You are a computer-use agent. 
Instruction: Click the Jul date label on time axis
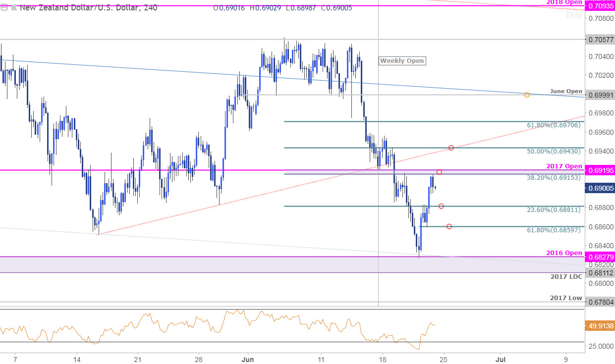[502, 360]
